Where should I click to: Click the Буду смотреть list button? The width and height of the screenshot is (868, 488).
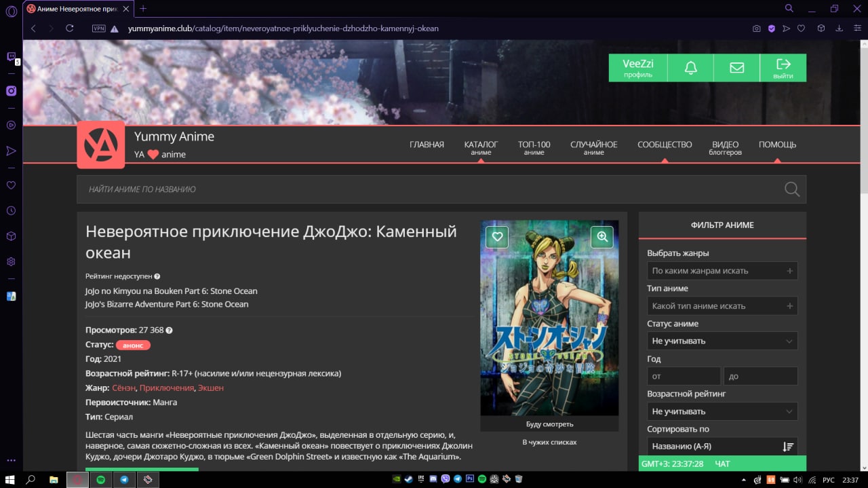[x=549, y=424]
